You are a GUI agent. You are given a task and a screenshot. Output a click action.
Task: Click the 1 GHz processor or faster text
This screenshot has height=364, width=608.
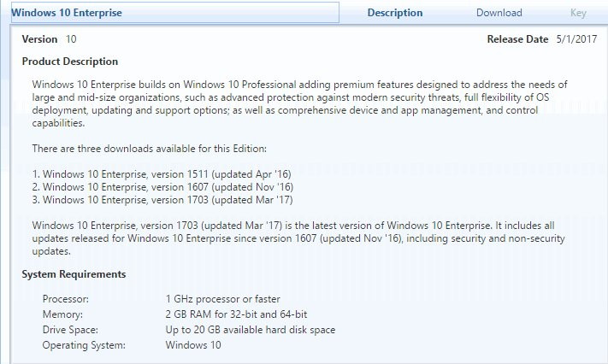click(x=222, y=299)
